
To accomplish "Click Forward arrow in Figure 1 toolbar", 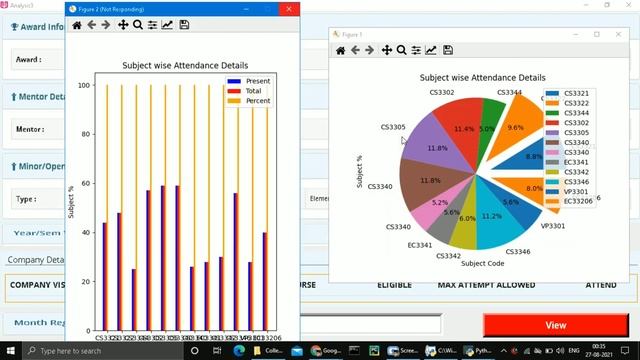I will (x=369, y=50).
